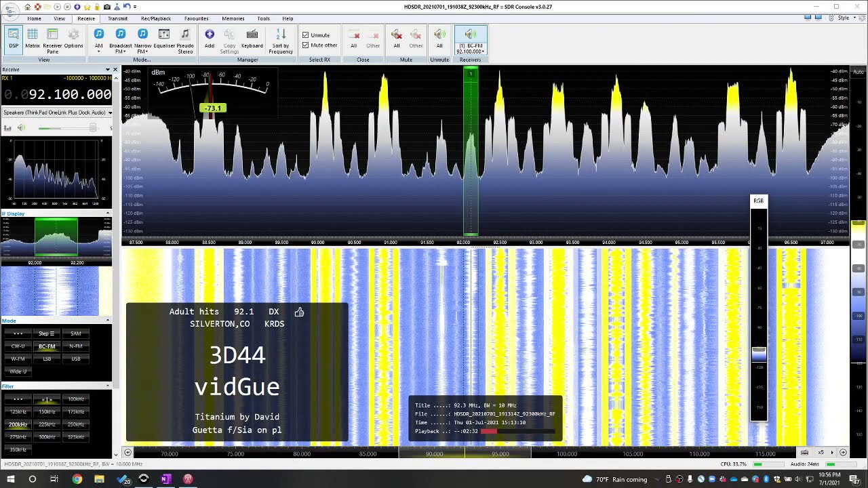The height and width of the screenshot is (488, 868).
Task: Click the Copy Settings button
Action: 229,41
